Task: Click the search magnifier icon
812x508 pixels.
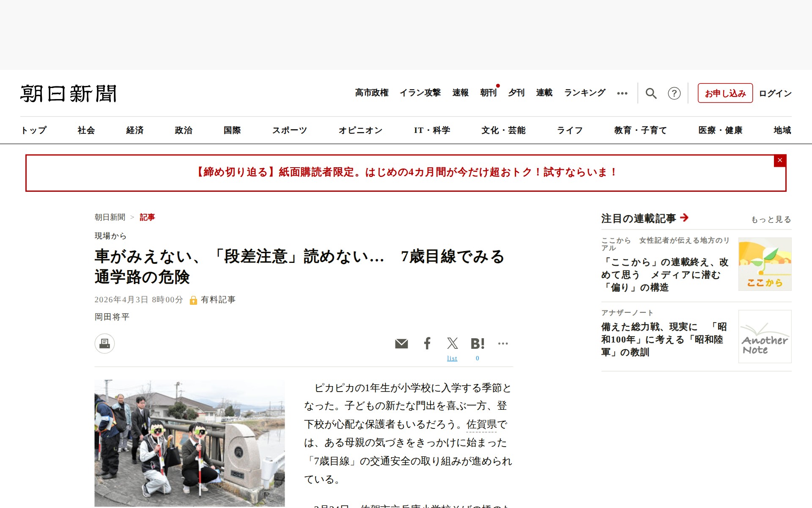Action: coord(651,93)
